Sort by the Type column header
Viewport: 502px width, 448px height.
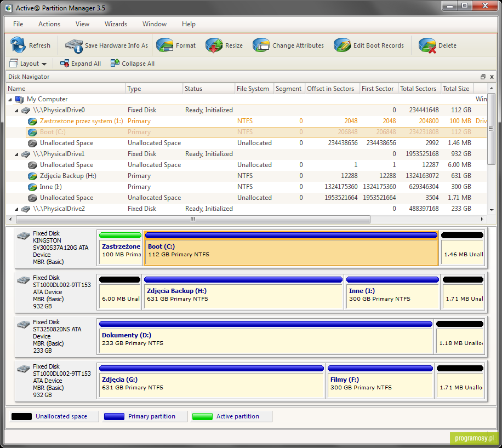click(154, 89)
